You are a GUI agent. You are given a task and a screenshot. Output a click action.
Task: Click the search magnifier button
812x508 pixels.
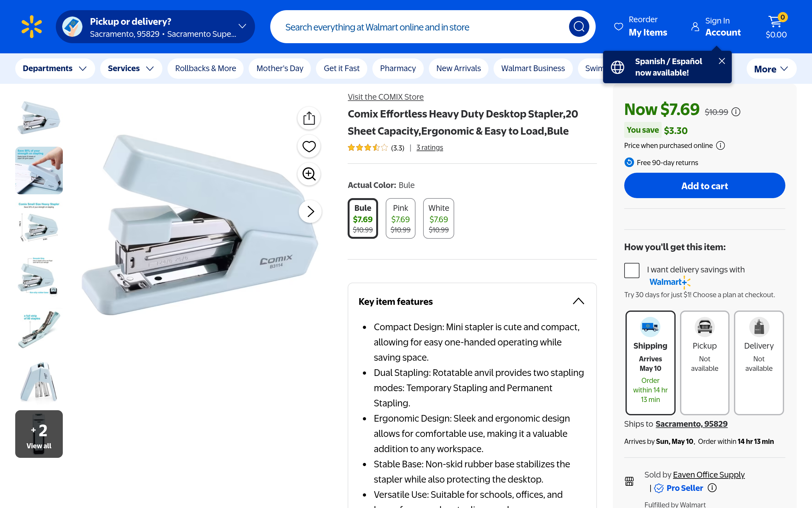(x=579, y=27)
